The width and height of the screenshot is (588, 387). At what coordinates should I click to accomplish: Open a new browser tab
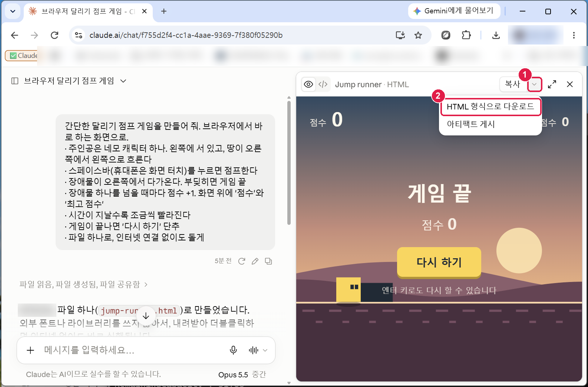pos(164,11)
